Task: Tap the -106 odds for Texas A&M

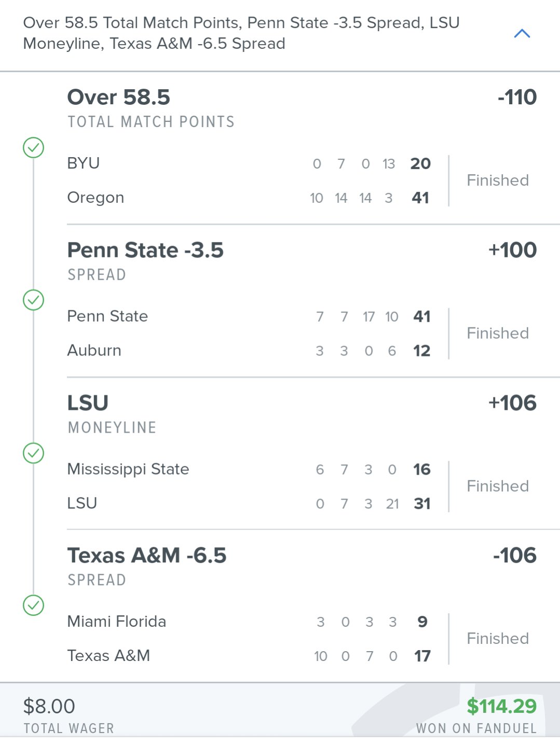Action: click(514, 556)
